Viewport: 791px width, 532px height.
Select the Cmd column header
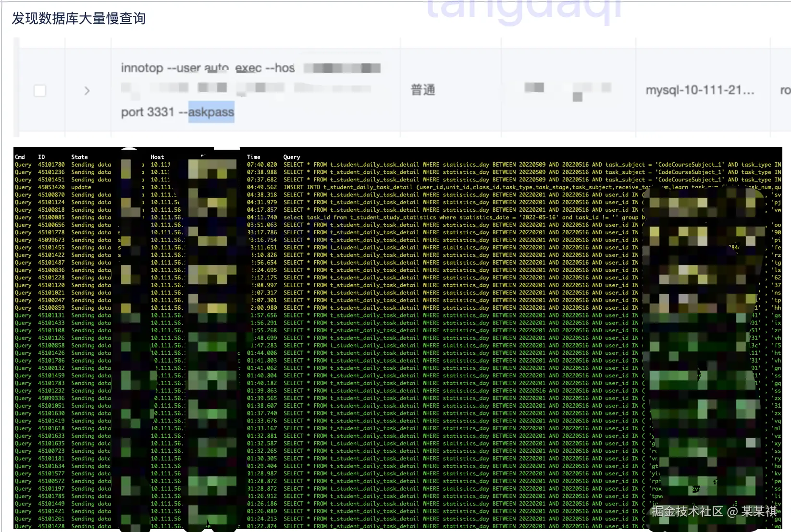point(20,157)
